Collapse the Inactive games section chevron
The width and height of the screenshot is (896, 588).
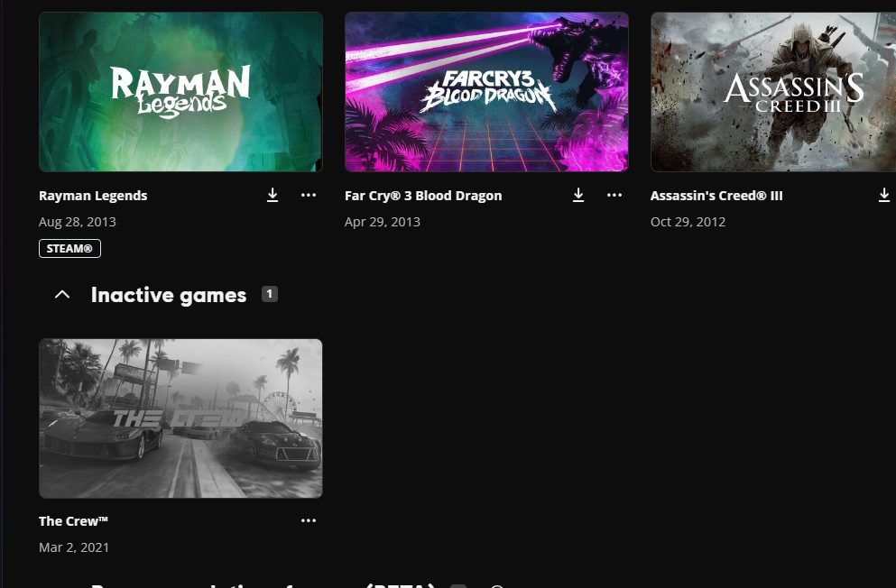point(62,295)
